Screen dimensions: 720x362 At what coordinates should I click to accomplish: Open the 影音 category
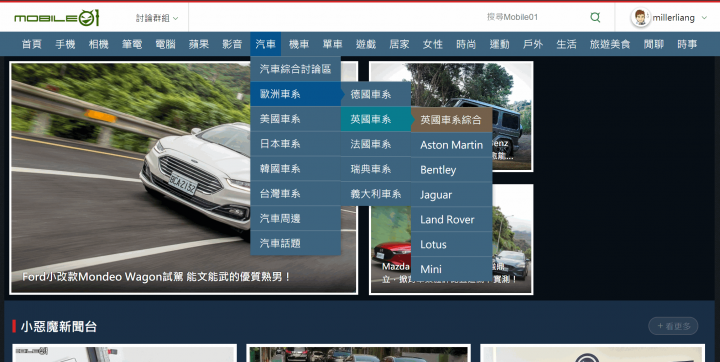coord(232,44)
